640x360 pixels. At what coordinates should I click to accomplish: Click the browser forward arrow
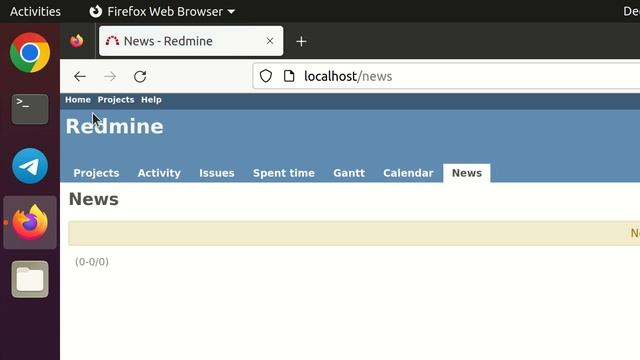point(110,76)
